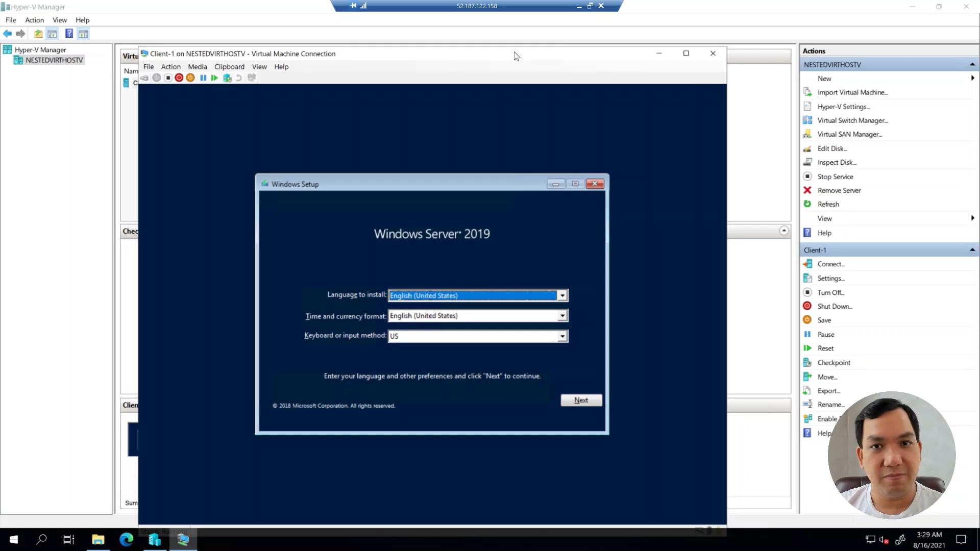Click Save action for Client-1

pos(824,320)
